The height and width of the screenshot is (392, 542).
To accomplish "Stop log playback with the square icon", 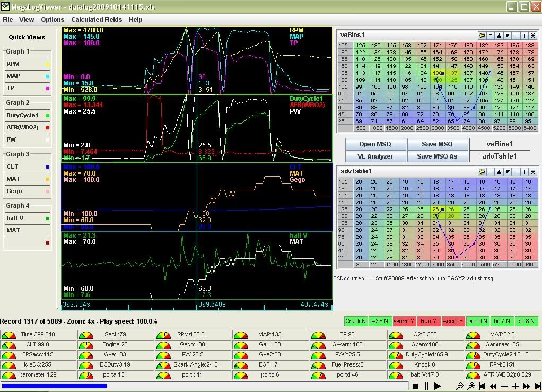I will [416, 386].
